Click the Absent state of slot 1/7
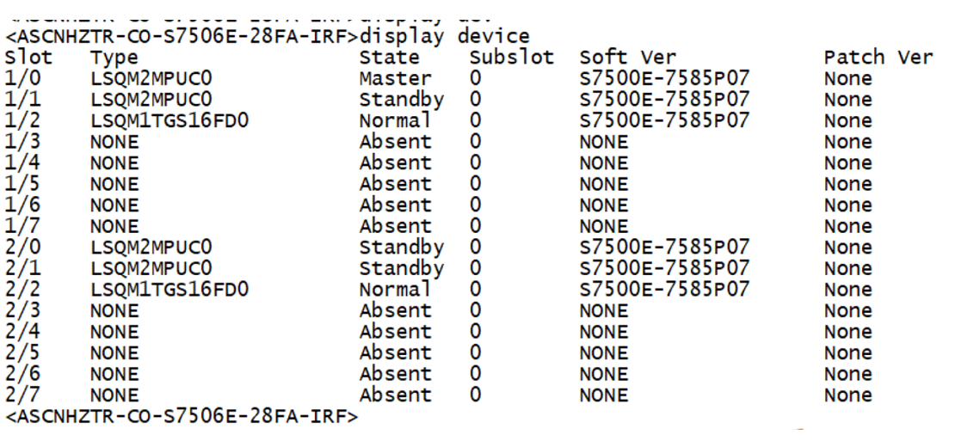This screenshot has width=980, height=441. pos(395,227)
